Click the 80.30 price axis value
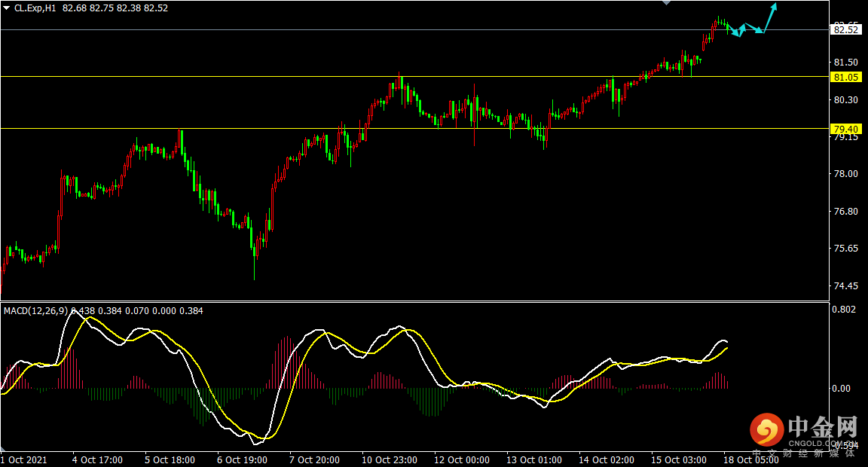Viewport: 868px width, 467px height. coord(846,99)
